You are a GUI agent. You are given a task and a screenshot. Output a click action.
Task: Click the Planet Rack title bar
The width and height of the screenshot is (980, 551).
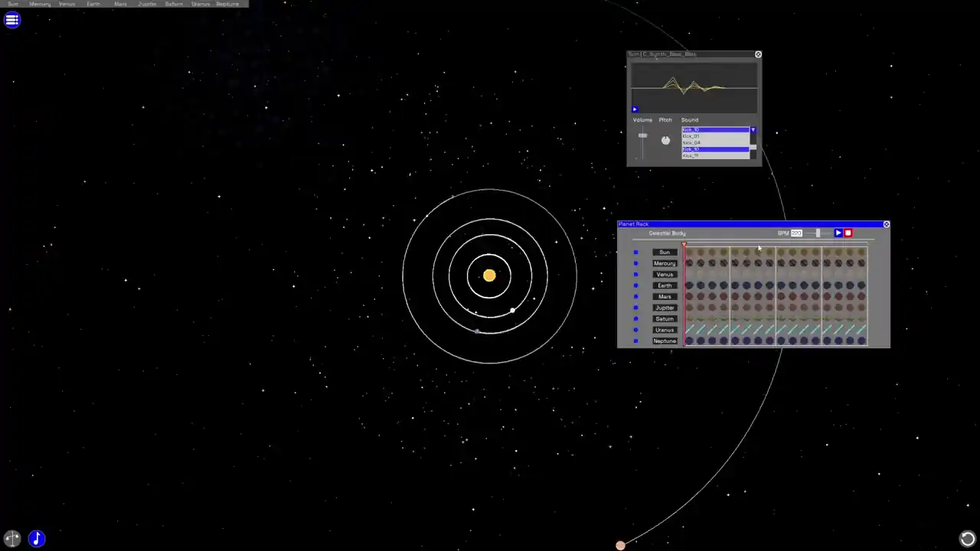[x=750, y=224]
